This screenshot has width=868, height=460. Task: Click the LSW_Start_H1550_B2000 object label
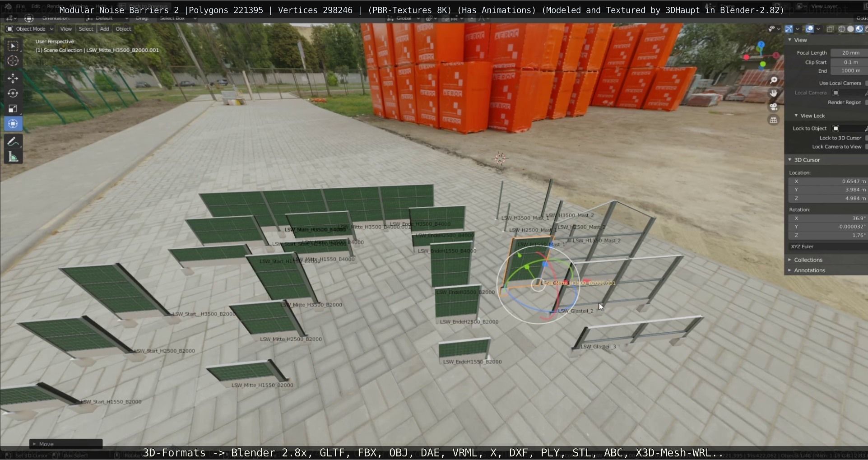[x=111, y=402]
